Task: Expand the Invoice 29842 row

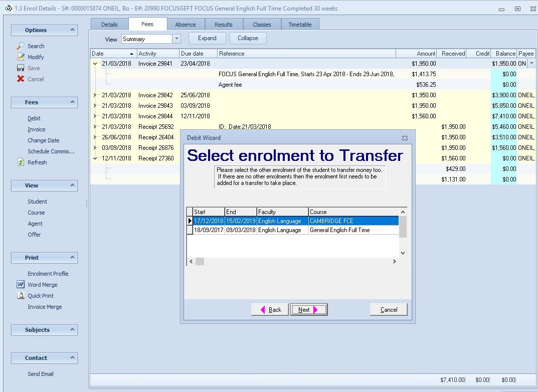Action: [x=95, y=95]
